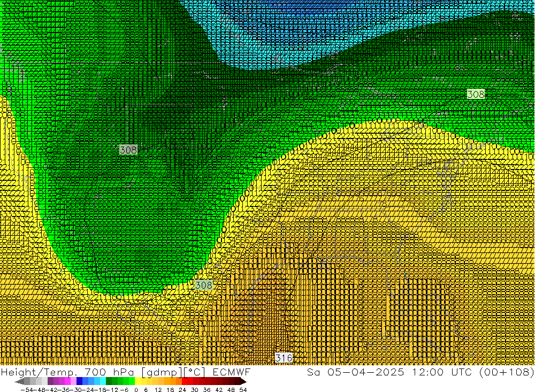Click the dark maroon right arrow of color bar
The image size is (535, 392).
click(243, 381)
